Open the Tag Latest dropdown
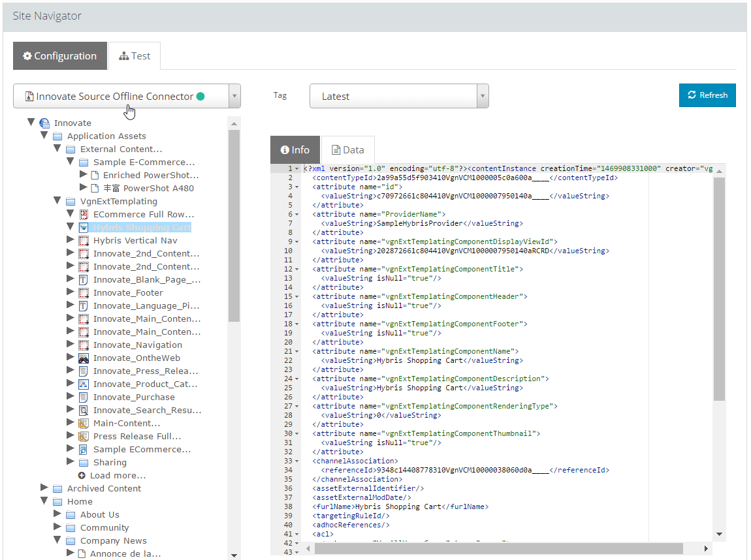 point(483,96)
